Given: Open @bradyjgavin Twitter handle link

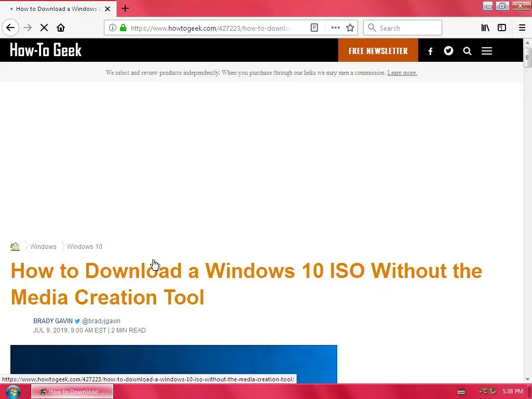Looking at the screenshot, I should [x=101, y=321].
